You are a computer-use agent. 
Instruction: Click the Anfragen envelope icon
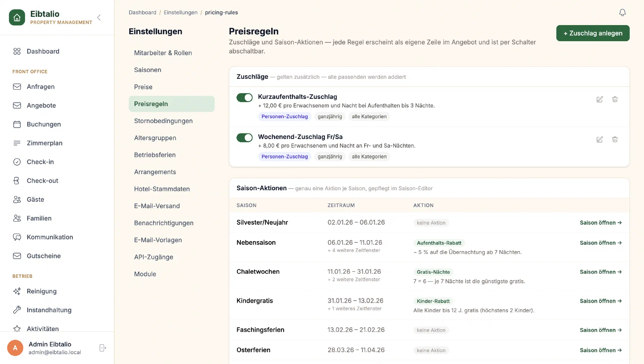[17, 87]
